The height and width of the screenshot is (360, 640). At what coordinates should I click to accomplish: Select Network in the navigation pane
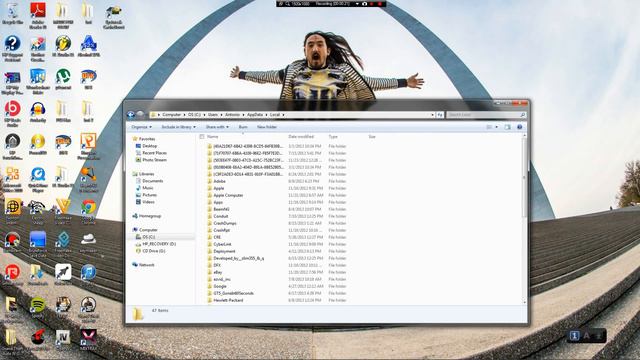[x=146, y=265]
